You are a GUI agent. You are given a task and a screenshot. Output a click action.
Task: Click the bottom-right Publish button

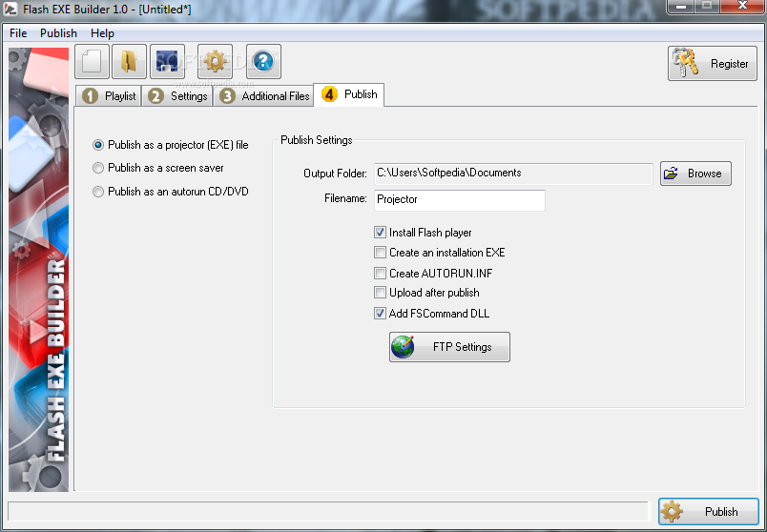click(708, 511)
